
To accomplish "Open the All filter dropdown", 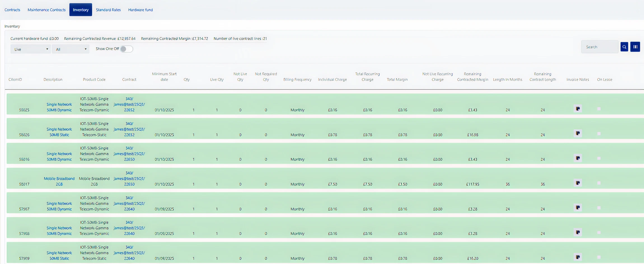I will click(x=71, y=49).
